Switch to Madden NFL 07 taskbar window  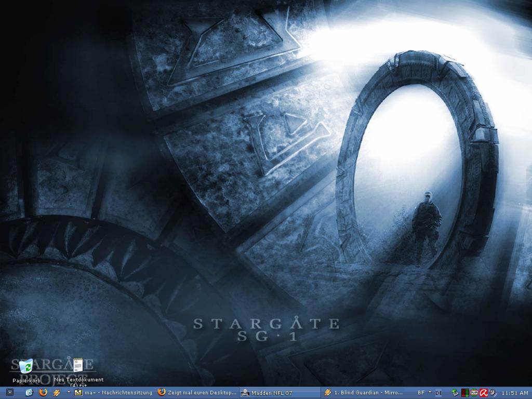pyautogui.click(x=280, y=393)
